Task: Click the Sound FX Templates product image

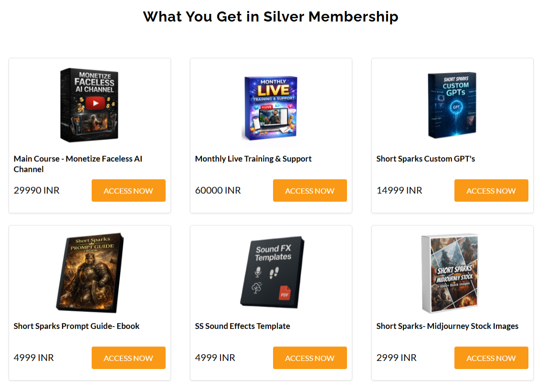Action: [272, 273]
